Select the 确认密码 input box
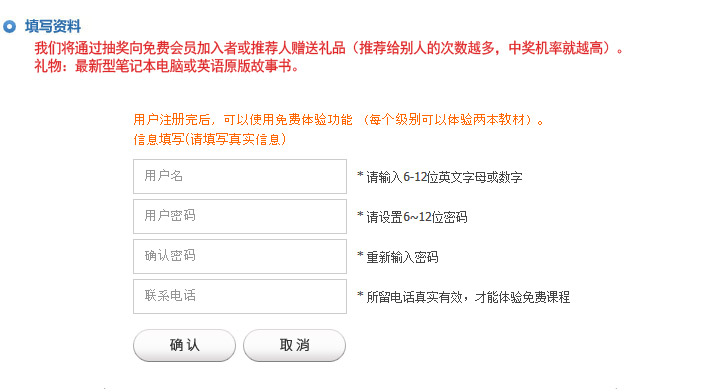The width and height of the screenshot is (717, 392). point(240,257)
